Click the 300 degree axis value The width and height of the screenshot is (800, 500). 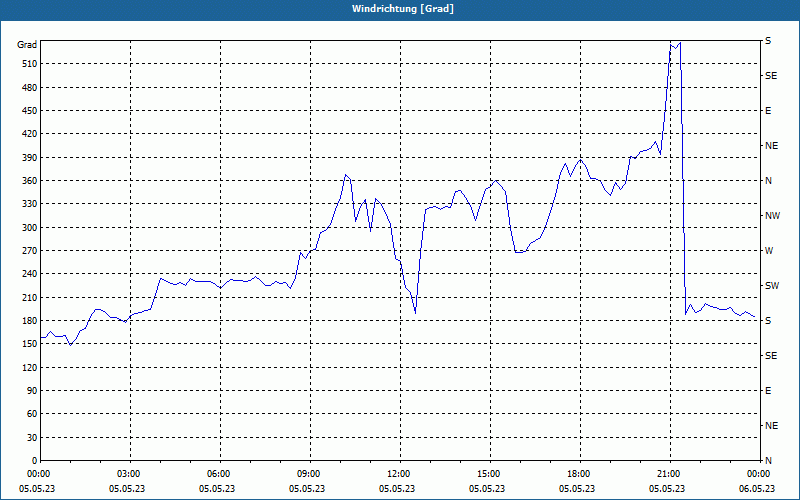(30, 228)
